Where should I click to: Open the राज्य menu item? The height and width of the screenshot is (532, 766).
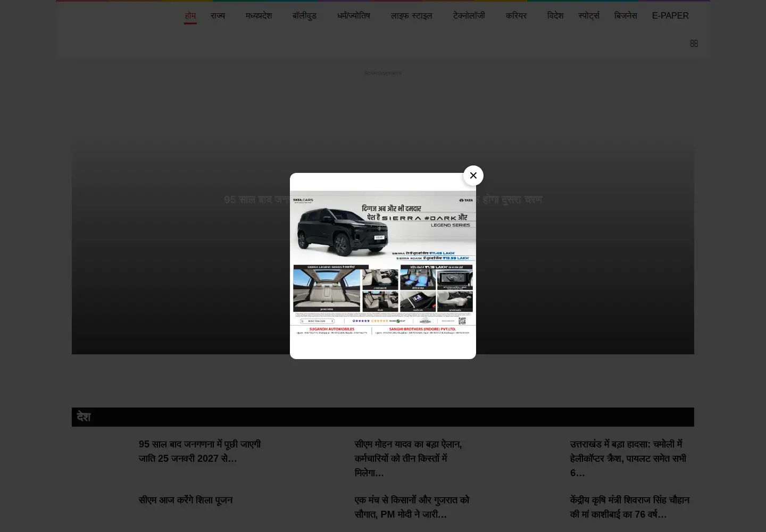[x=218, y=16]
